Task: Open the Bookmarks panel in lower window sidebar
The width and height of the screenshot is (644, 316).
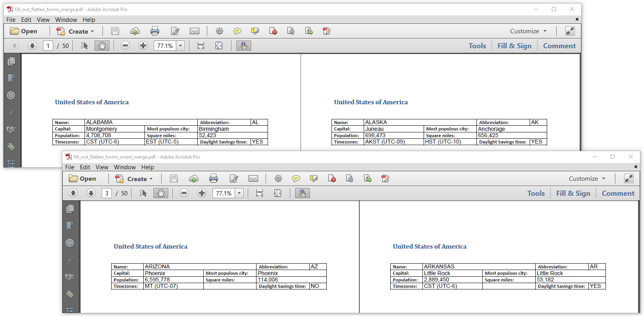Action: (x=70, y=226)
